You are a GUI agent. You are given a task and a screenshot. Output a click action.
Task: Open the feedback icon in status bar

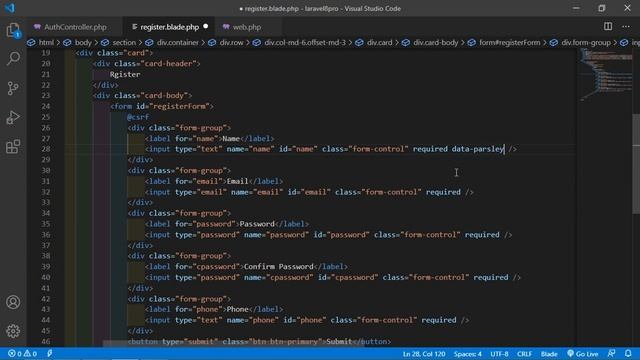[611, 353]
